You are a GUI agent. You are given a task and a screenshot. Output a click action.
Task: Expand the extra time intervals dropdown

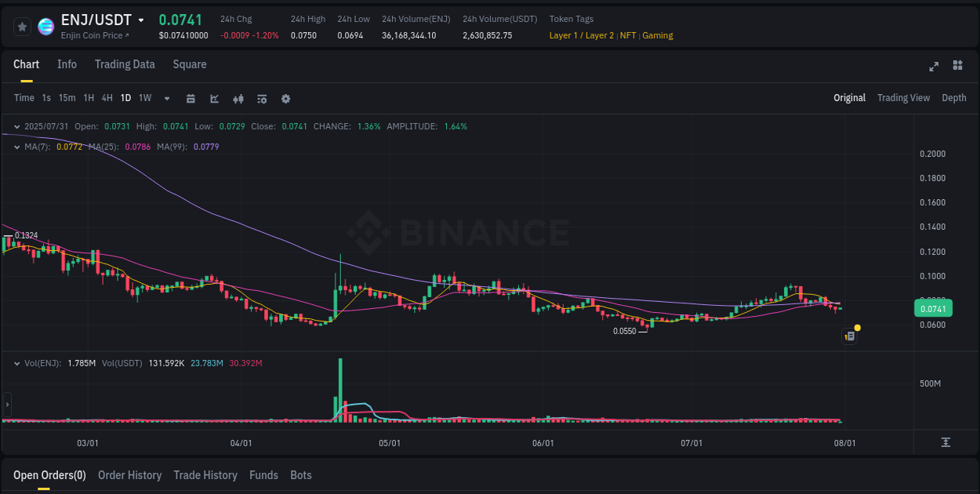166,98
